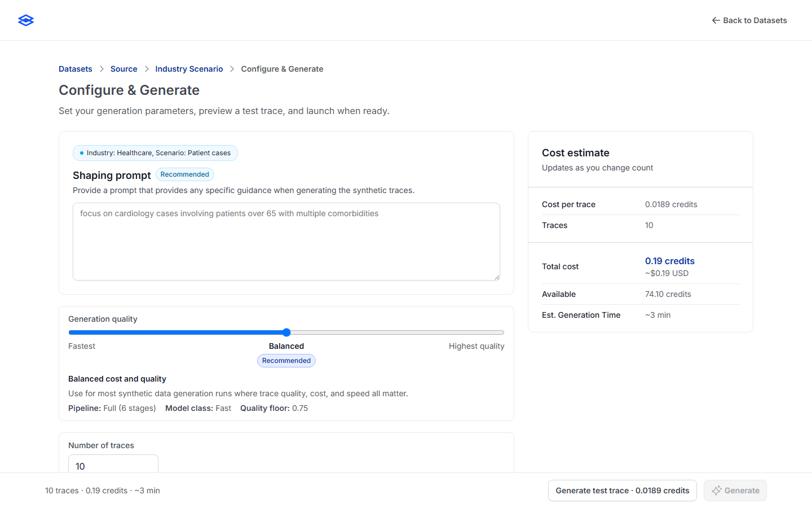
Task: Click the breadcrumb chevron after Source
Action: 147,69
